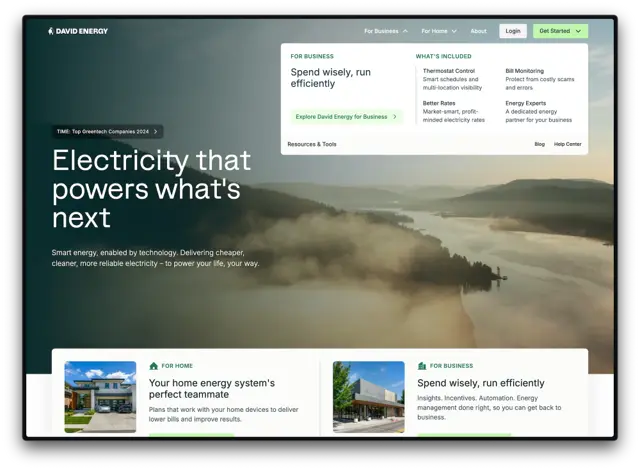The width and height of the screenshot is (640, 470).
Task: Click the Login button
Action: pos(513,31)
